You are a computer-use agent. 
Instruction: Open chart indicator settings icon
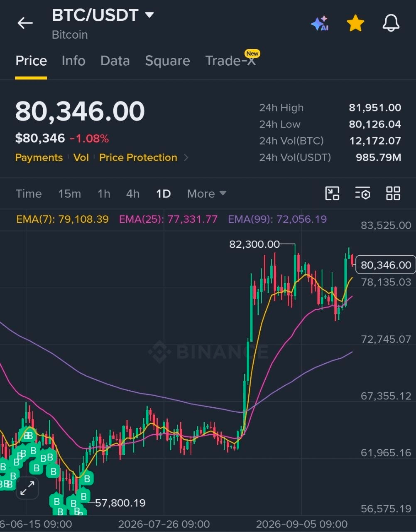pyautogui.click(x=362, y=193)
